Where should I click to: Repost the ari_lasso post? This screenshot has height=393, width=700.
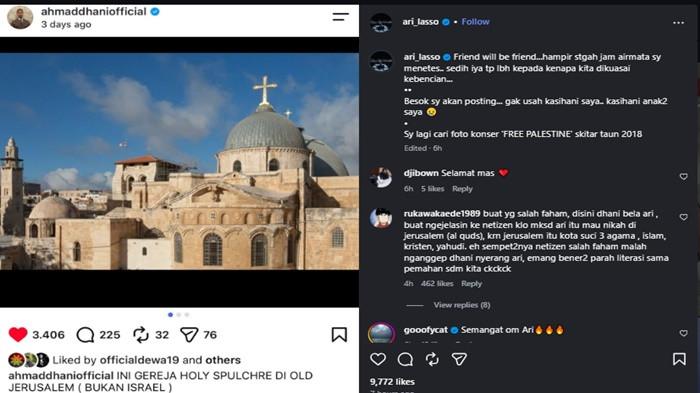432,359
